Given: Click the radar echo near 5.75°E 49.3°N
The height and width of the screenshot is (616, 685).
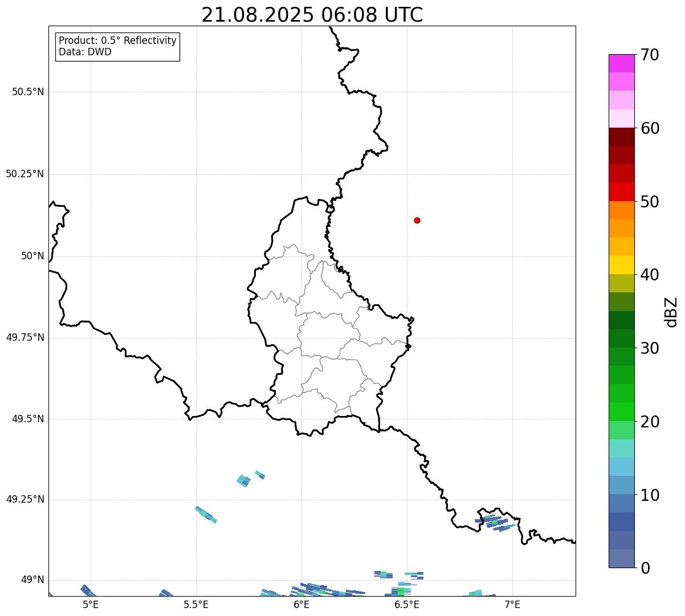Looking at the screenshot, I should click(x=244, y=480).
